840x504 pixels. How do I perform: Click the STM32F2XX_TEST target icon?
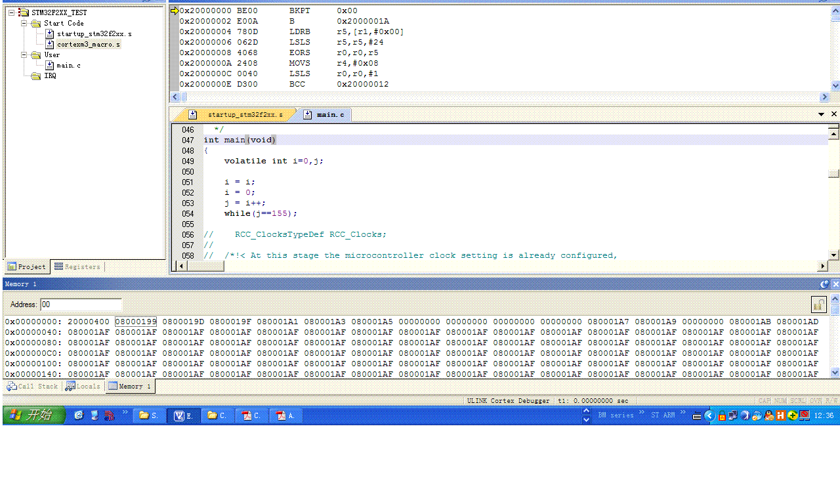(x=24, y=12)
